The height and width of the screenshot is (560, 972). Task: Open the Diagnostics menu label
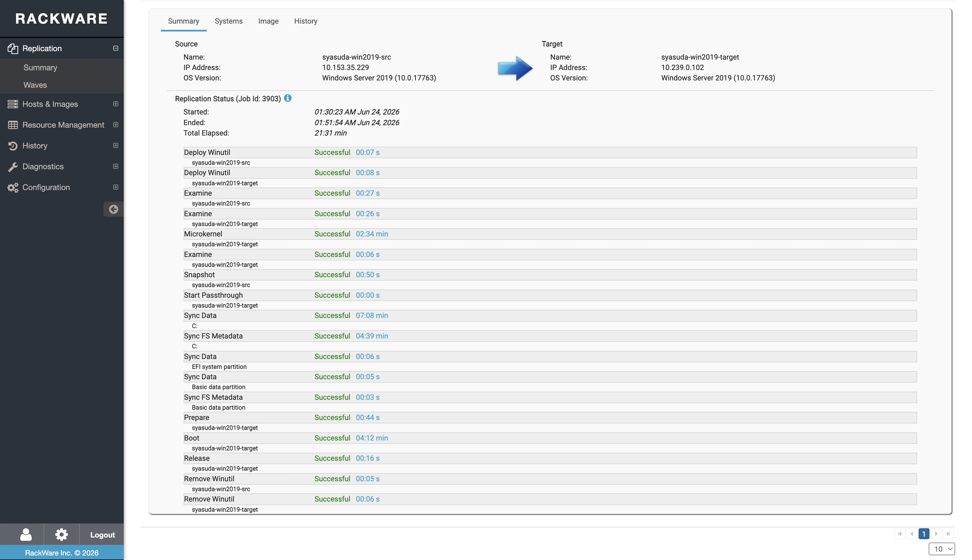click(x=43, y=166)
